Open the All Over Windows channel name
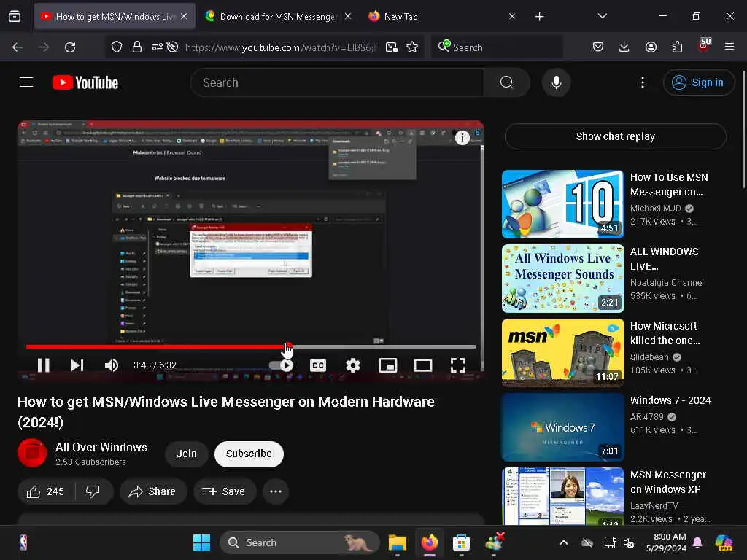This screenshot has width=747, height=560. 101,447
